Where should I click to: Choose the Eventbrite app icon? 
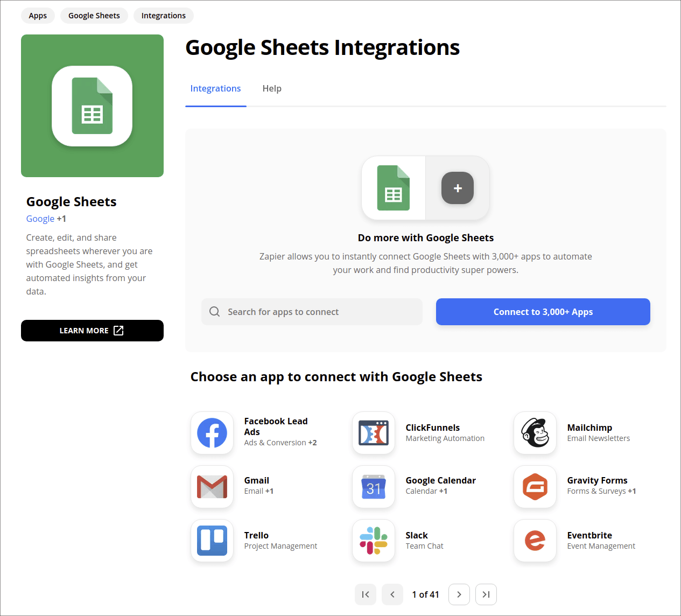(535, 541)
